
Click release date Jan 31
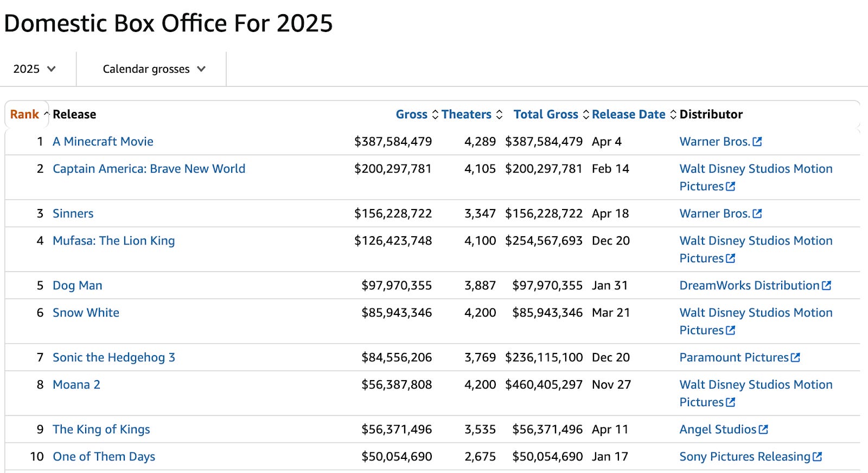610,285
